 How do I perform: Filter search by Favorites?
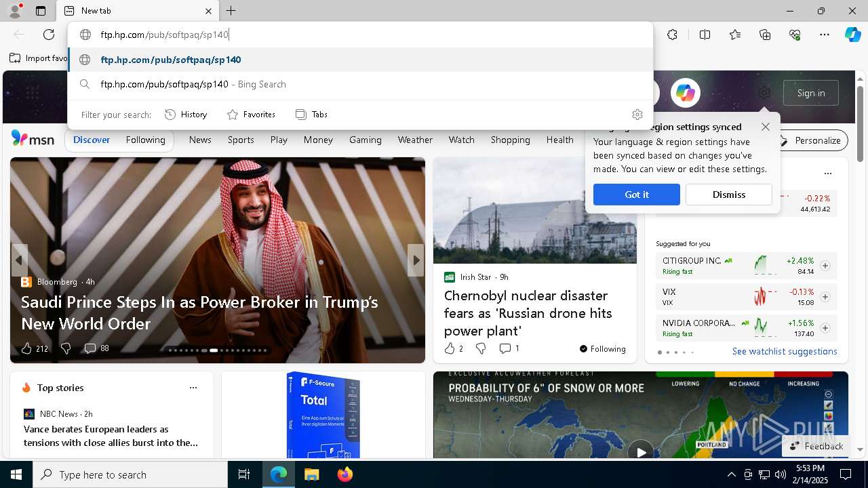pyautogui.click(x=251, y=115)
